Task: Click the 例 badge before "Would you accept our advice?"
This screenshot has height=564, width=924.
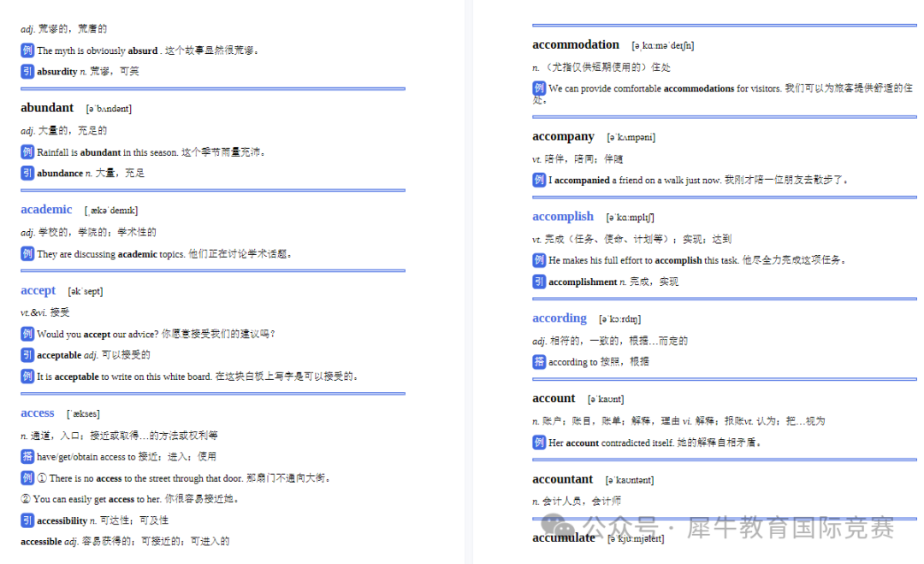Action: click(27, 334)
